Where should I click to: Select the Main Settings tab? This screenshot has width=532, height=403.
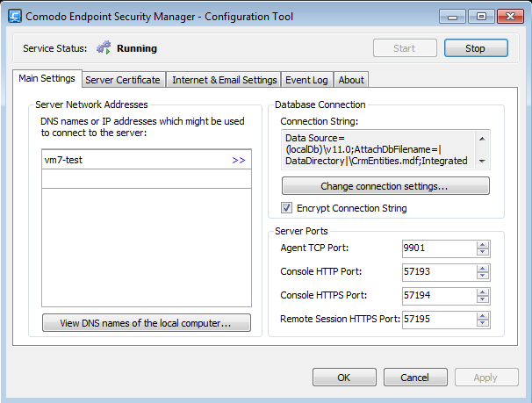click(47, 78)
